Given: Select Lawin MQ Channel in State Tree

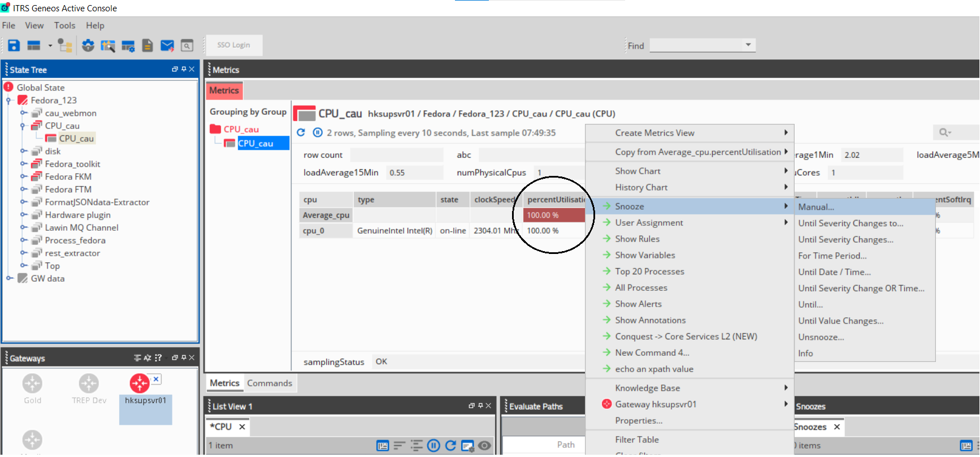Looking at the screenshot, I should click(82, 228).
